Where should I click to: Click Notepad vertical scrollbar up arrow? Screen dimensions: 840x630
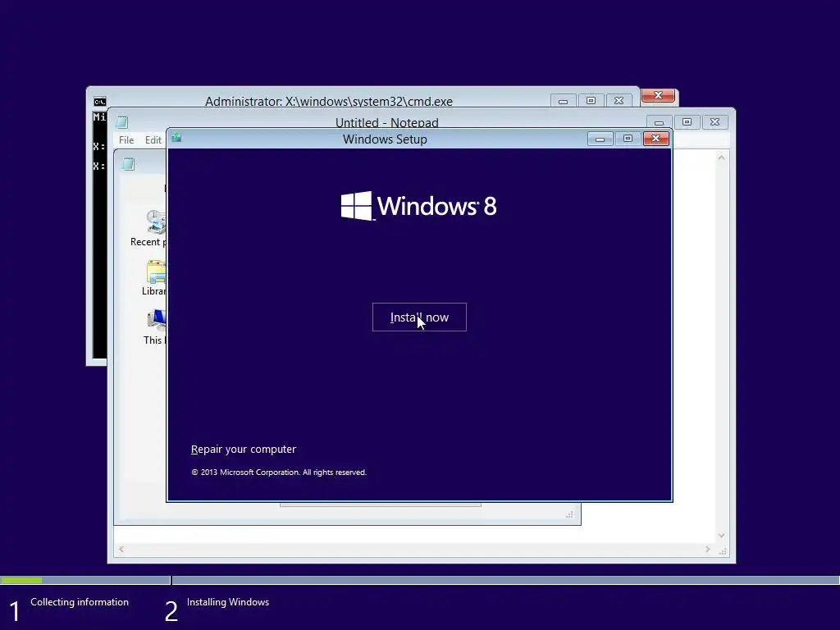click(721, 157)
